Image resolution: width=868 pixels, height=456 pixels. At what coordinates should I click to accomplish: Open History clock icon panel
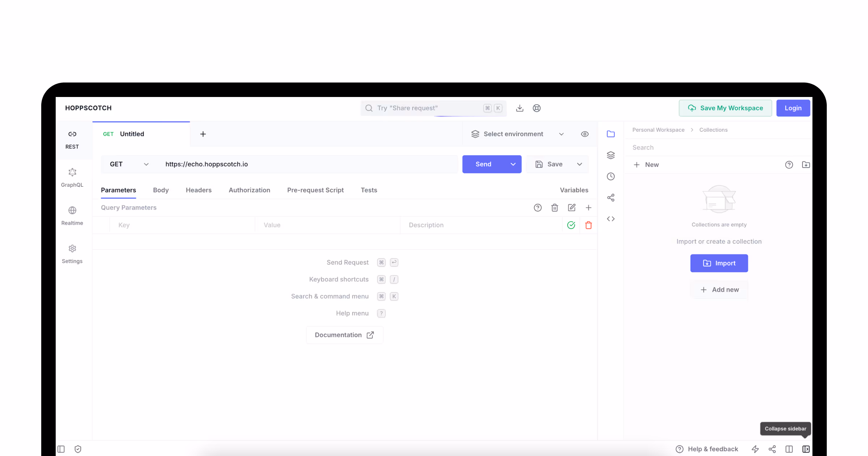[x=611, y=177]
